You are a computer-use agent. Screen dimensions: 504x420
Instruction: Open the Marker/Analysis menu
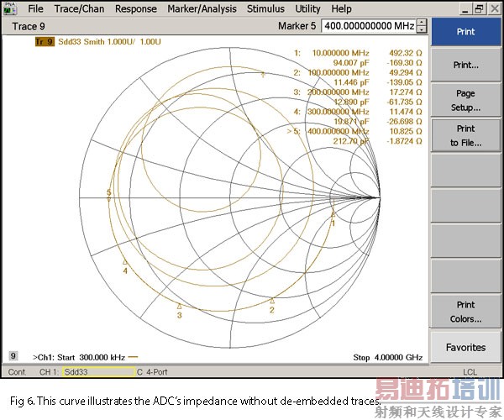tap(202, 8)
